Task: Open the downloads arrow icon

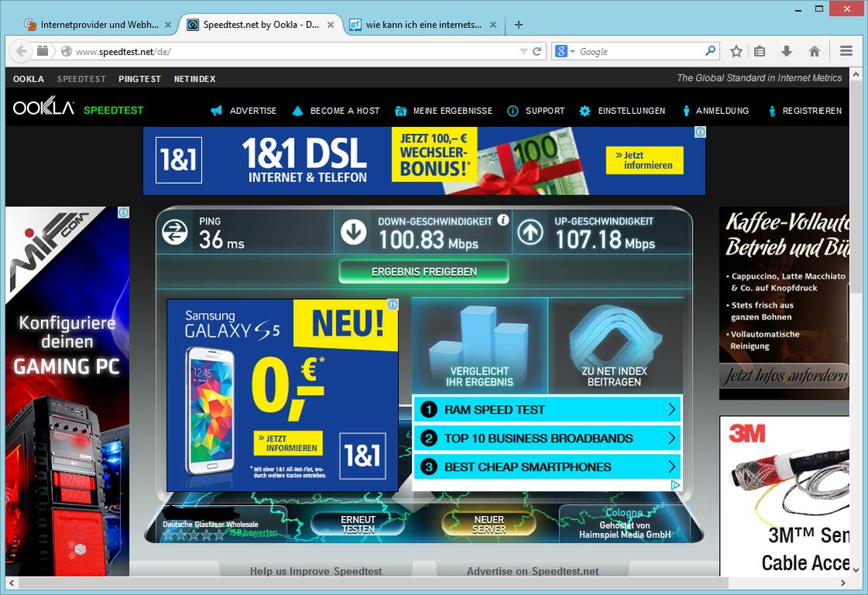Action: [786, 51]
